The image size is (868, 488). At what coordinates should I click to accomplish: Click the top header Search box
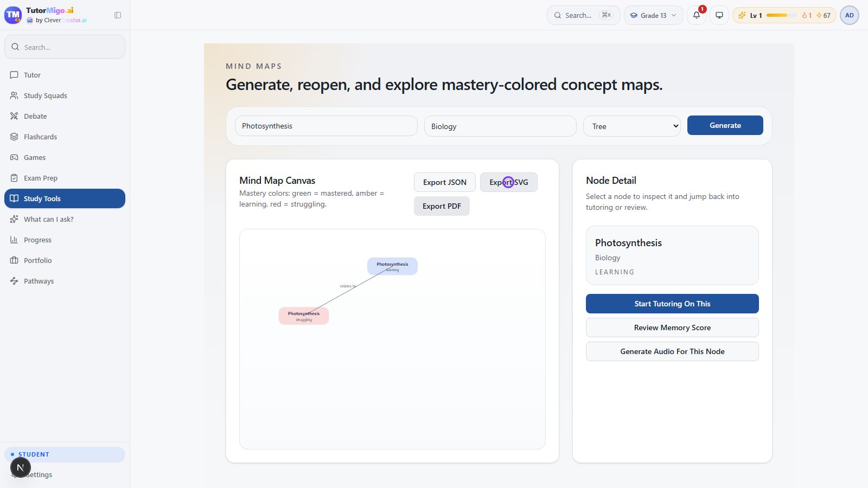583,15
